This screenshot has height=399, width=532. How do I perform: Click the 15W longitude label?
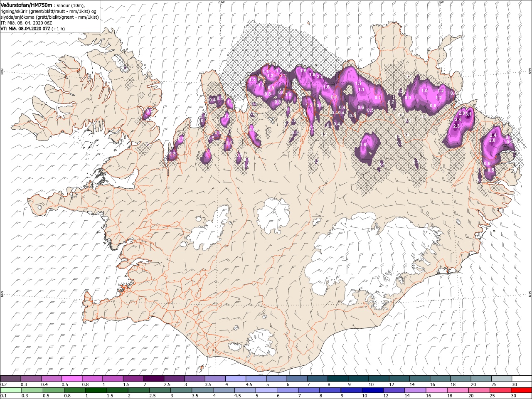coord(439,2)
